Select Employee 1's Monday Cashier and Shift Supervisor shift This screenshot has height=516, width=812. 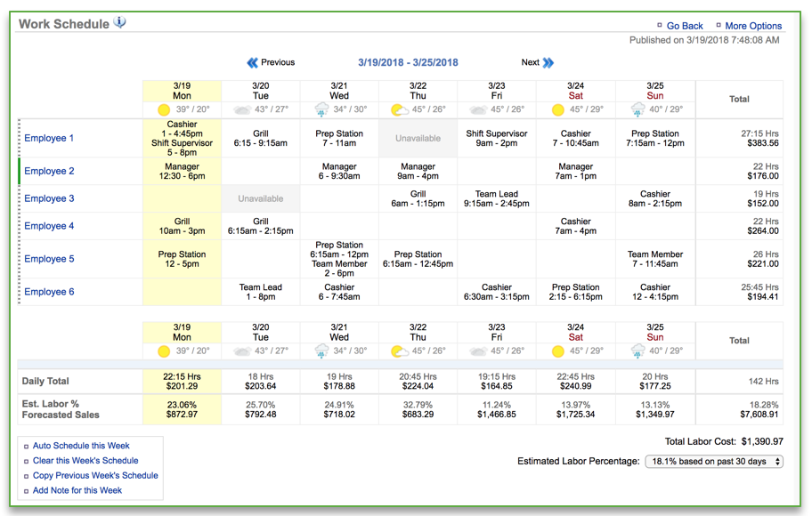pos(182,138)
